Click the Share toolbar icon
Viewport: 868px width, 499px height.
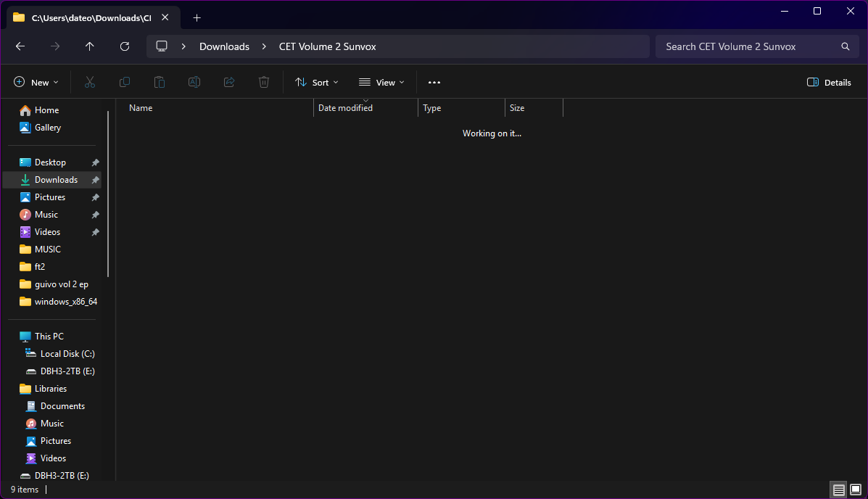[x=229, y=83]
